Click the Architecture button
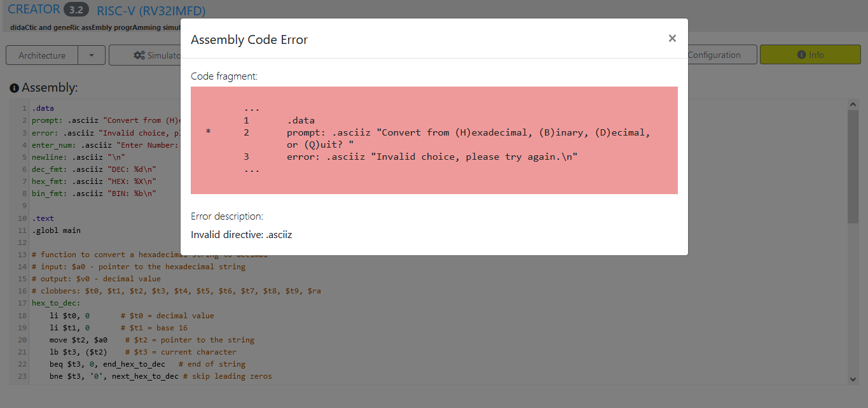Screen dimensions: 868x408 [41, 55]
